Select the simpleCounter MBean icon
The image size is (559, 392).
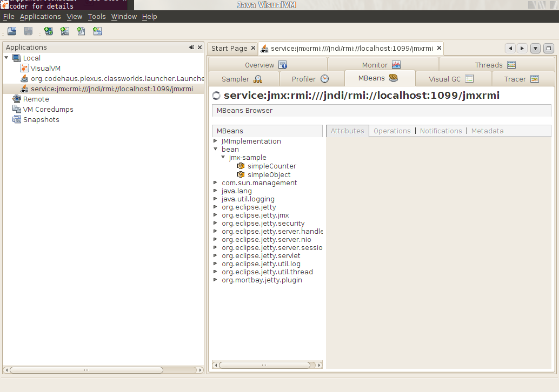(241, 166)
